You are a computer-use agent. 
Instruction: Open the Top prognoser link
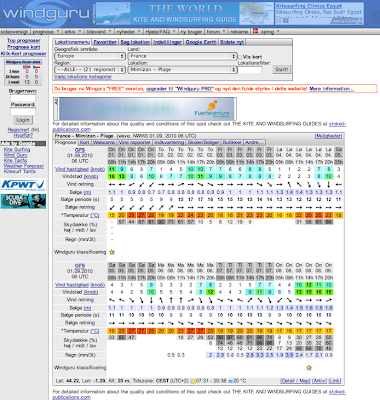(x=24, y=40)
